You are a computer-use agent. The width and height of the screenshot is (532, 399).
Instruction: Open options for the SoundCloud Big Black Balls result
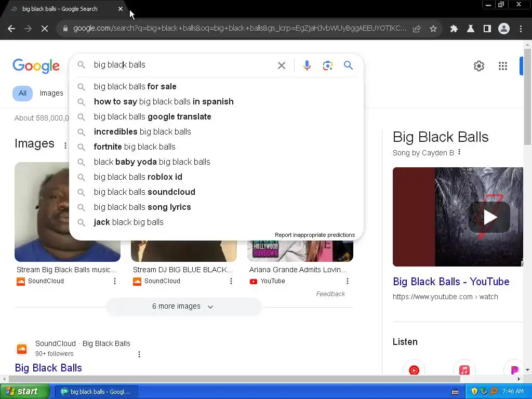(139, 354)
